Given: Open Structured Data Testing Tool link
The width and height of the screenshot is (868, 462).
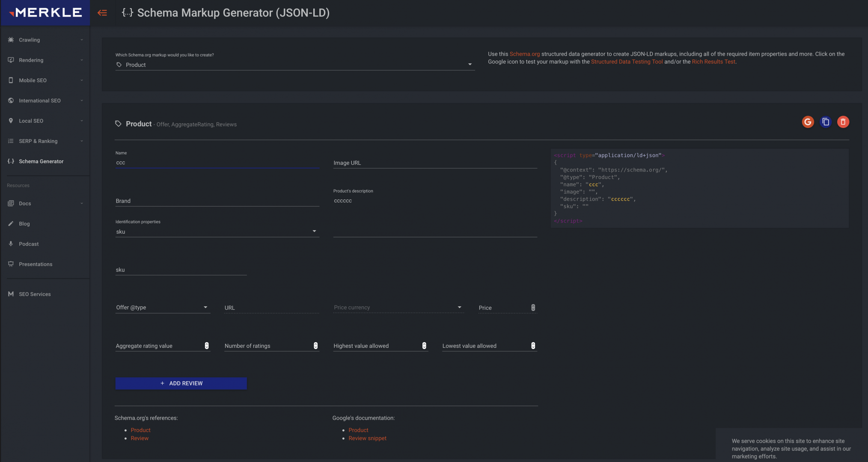Looking at the screenshot, I should (627, 62).
